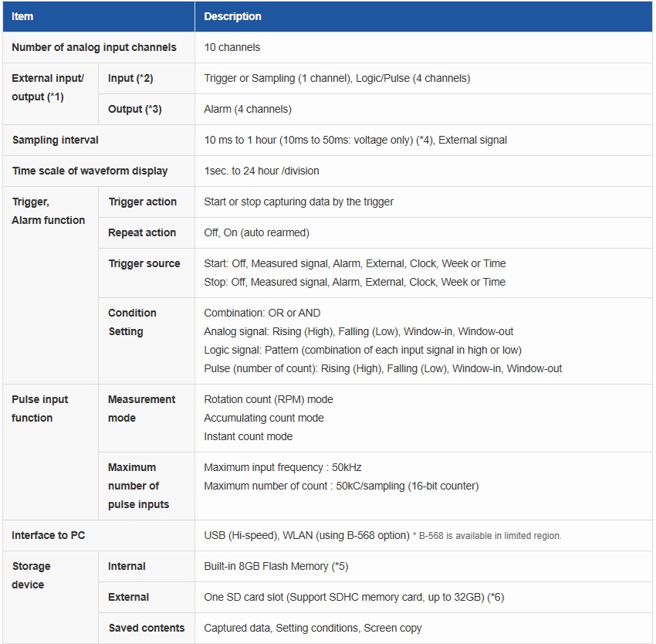This screenshot has width=656, height=644.
Task: Click the "Combination: OR or AND" line
Action: [x=262, y=313]
